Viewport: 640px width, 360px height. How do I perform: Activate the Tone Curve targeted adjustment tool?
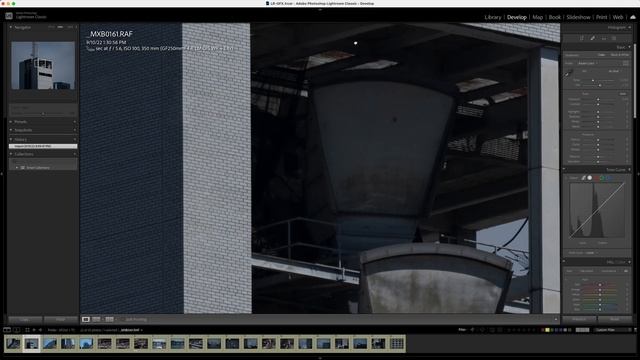point(566,178)
